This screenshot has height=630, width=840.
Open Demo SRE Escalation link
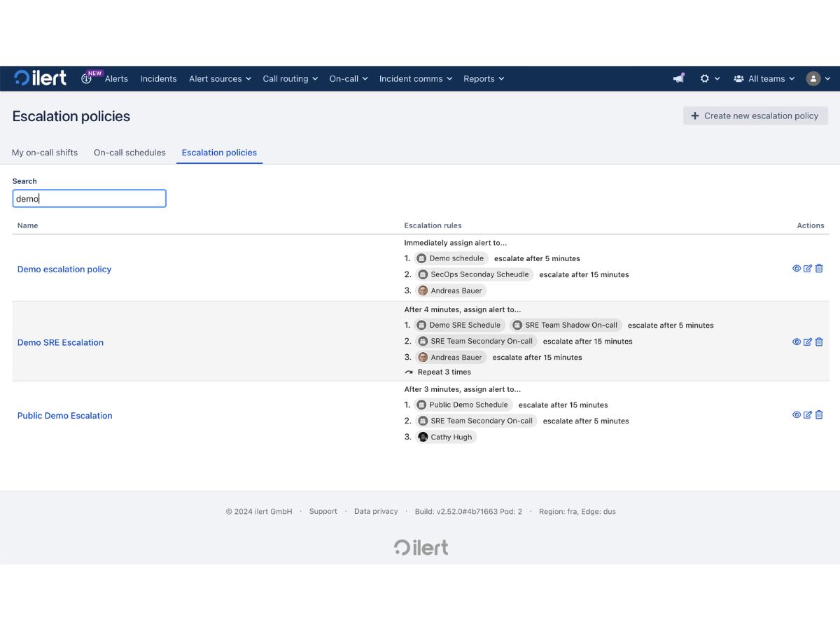pos(60,342)
